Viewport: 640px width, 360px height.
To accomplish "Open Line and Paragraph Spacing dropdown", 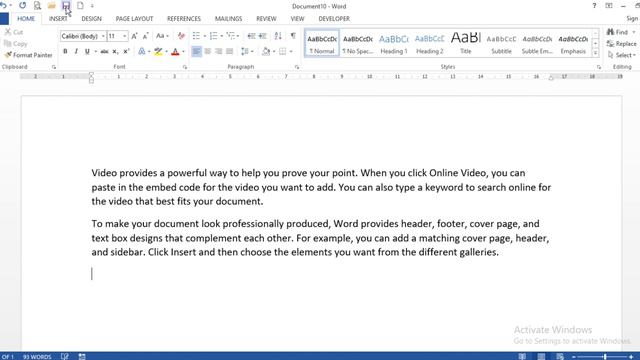I will [x=252, y=51].
